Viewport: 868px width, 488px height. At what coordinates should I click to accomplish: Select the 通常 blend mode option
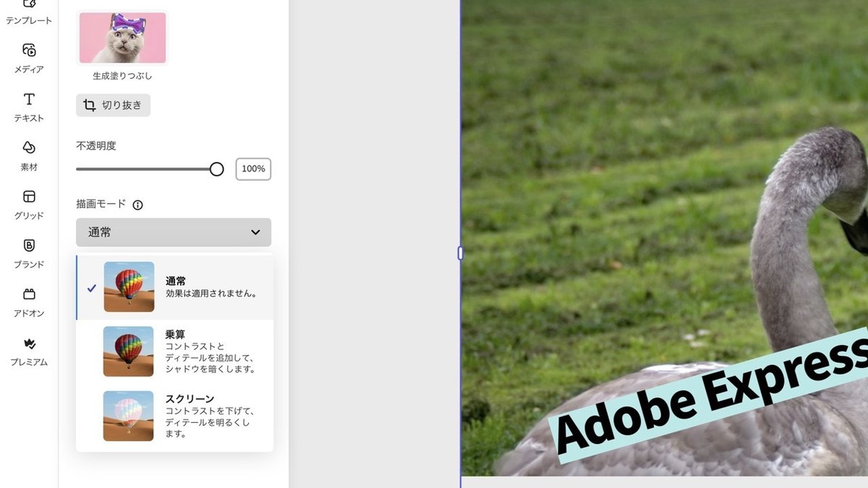coord(174,287)
